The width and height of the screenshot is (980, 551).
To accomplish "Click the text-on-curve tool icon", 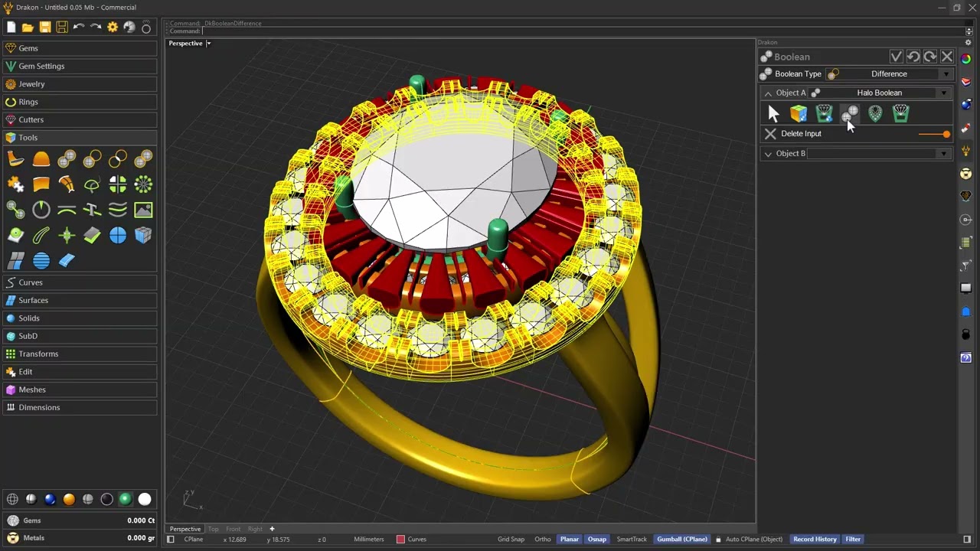I will pos(92,210).
